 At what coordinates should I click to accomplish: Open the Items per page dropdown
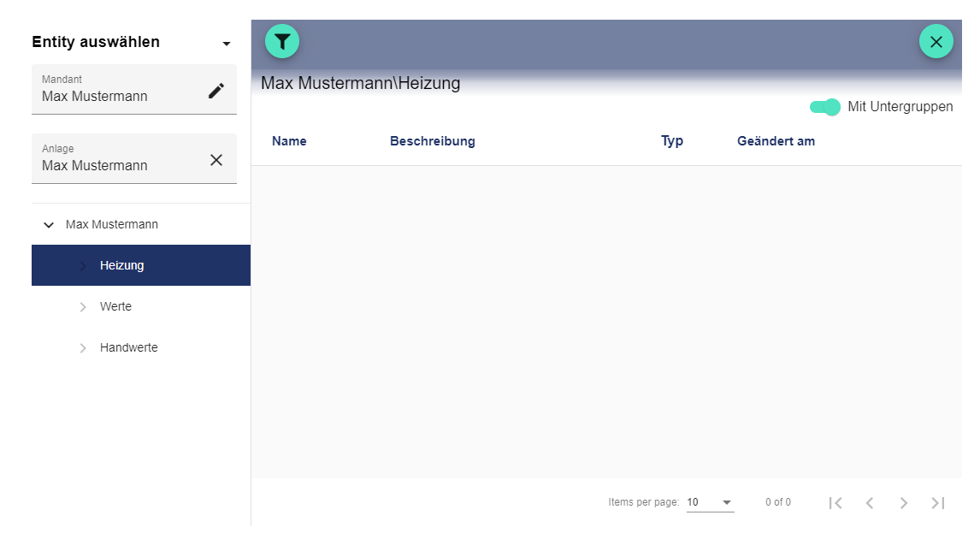[710, 502]
